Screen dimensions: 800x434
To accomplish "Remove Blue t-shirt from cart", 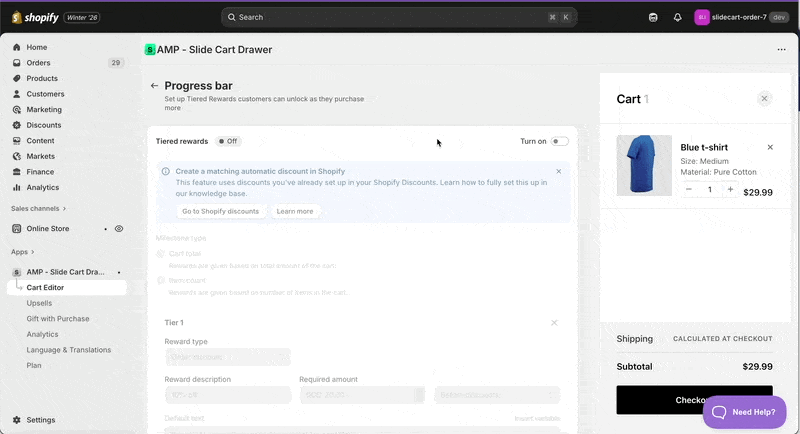I will click(770, 147).
